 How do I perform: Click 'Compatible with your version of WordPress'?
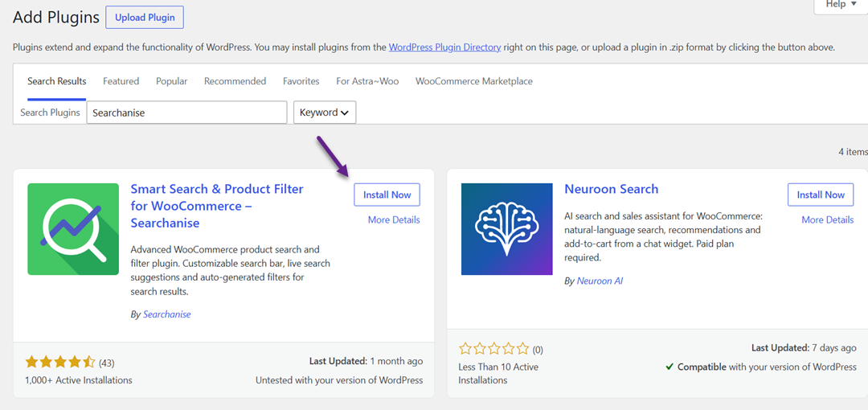pyautogui.click(x=761, y=367)
